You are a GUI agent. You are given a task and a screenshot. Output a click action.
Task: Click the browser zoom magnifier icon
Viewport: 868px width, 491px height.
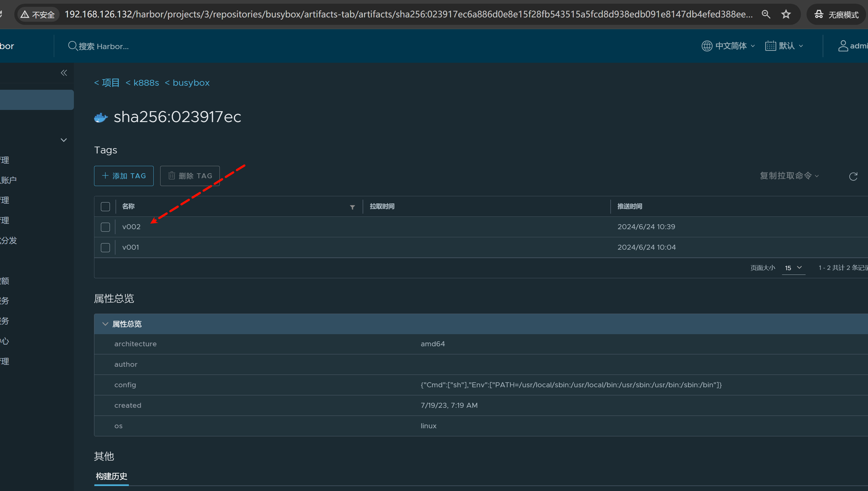click(766, 15)
